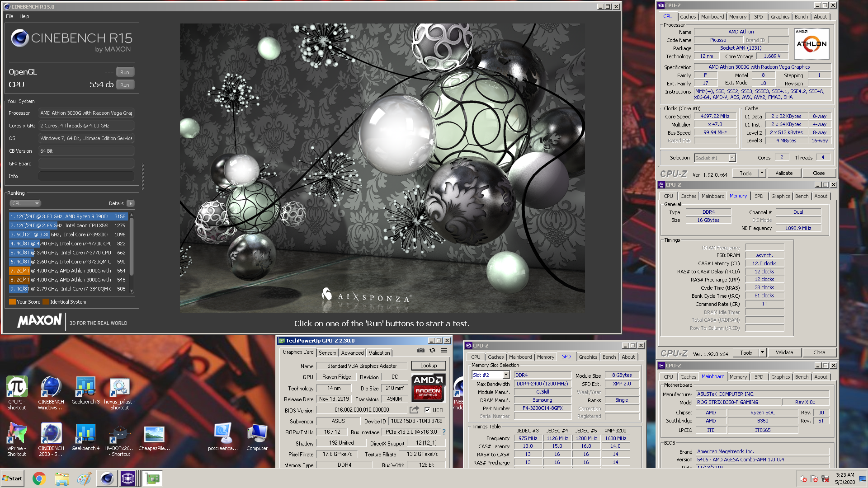
Task: Expand ranking Details arrow button
Action: 131,203
